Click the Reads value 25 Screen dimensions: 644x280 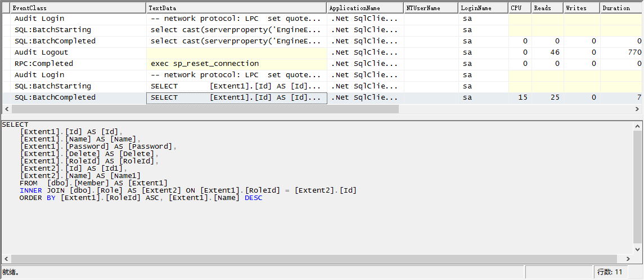tap(555, 97)
